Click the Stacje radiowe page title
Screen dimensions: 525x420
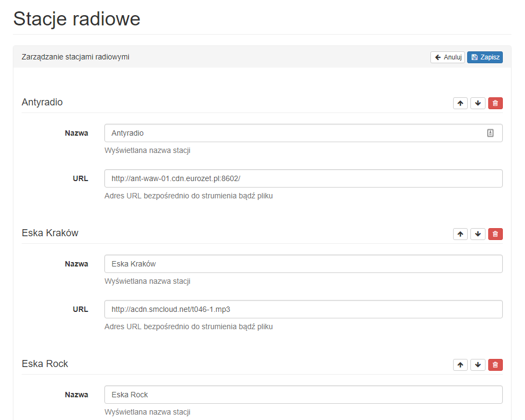point(77,19)
